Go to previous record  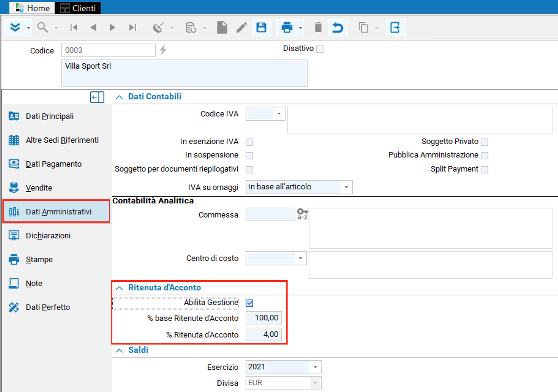point(93,28)
